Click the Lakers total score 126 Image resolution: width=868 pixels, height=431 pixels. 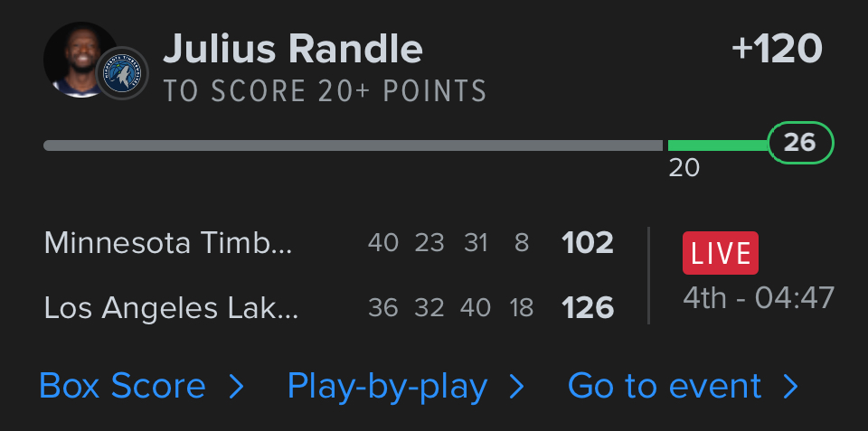click(588, 308)
